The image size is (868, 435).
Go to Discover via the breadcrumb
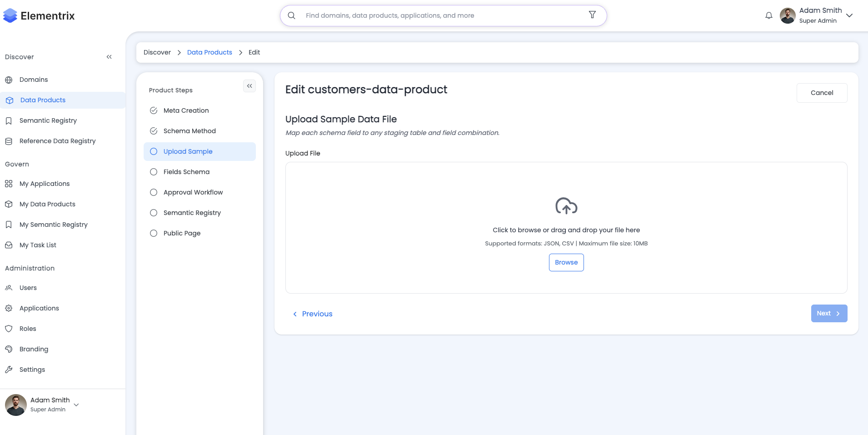(157, 52)
